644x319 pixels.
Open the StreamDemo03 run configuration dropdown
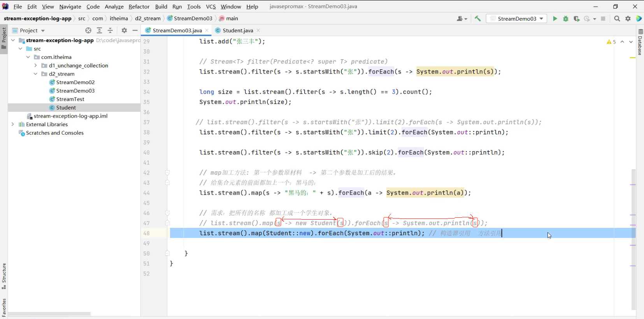click(x=517, y=18)
